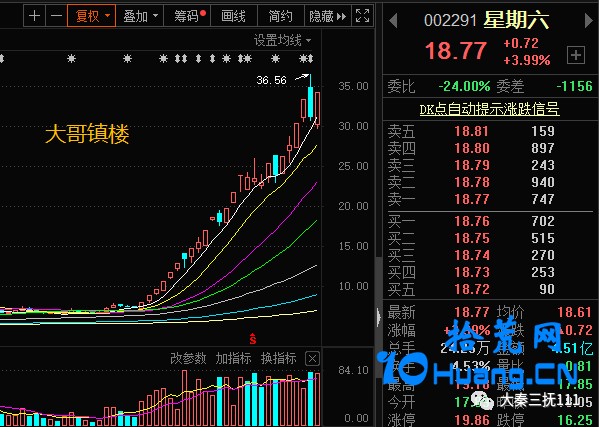Click 换指标 to switch indicator
This screenshot has height=427, width=599.
(278, 358)
